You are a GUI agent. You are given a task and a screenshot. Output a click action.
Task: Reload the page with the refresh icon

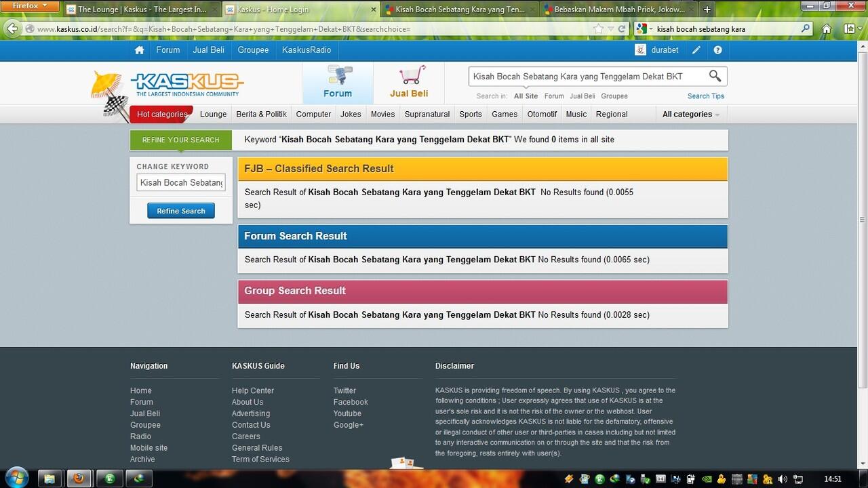click(x=622, y=29)
